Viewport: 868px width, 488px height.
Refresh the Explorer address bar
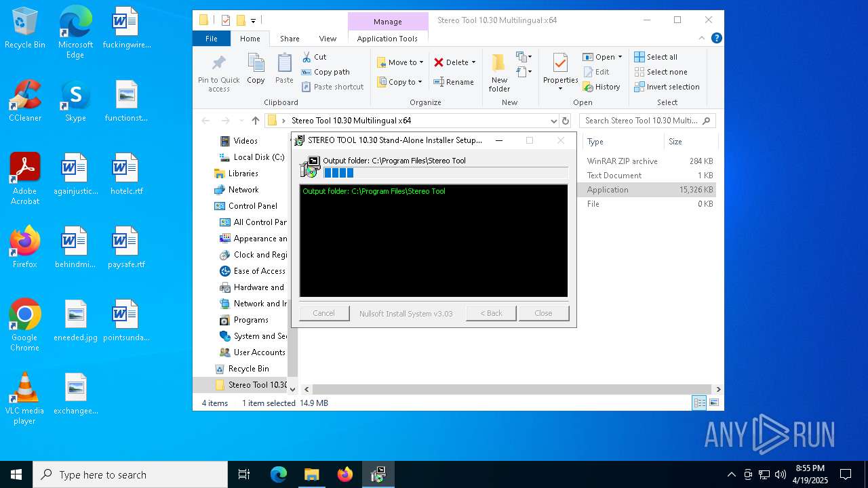566,121
